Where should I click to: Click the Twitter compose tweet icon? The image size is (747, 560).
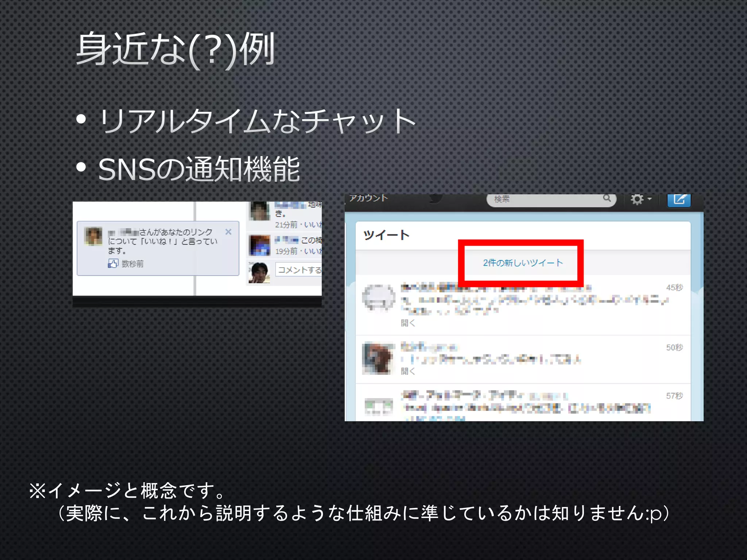point(679,200)
